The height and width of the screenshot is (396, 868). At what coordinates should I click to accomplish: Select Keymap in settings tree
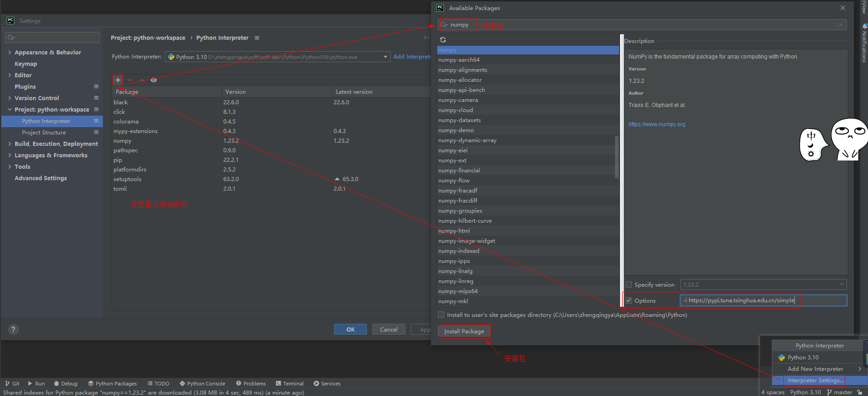[26, 64]
